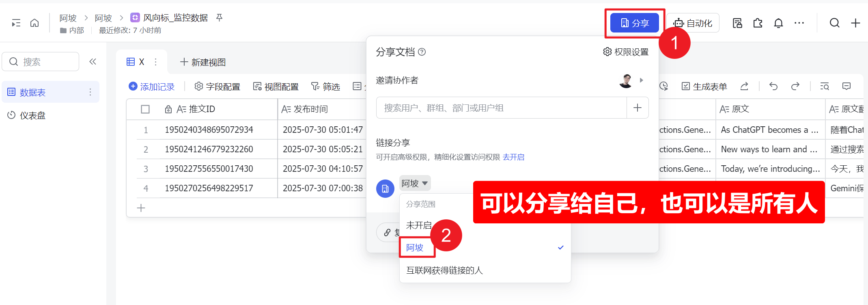Open options dots beside 数据表
Viewport: 868px width, 305px height.
[x=90, y=92]
